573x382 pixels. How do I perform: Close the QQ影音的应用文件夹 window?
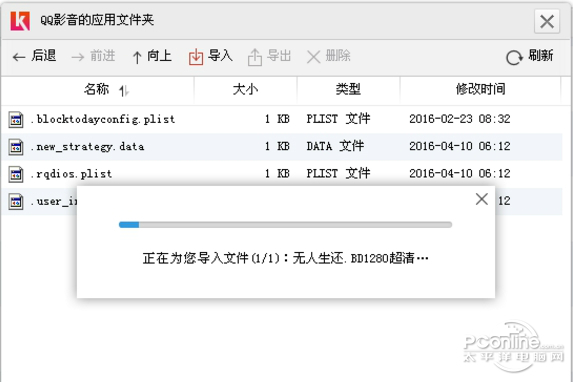(x=547, y=21)
